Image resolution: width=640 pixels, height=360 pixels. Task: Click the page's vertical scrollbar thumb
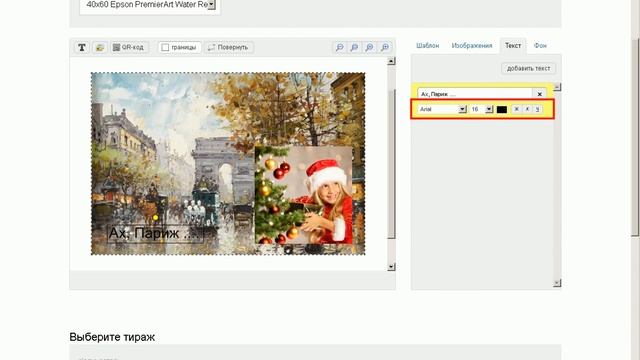pos(635,137)
